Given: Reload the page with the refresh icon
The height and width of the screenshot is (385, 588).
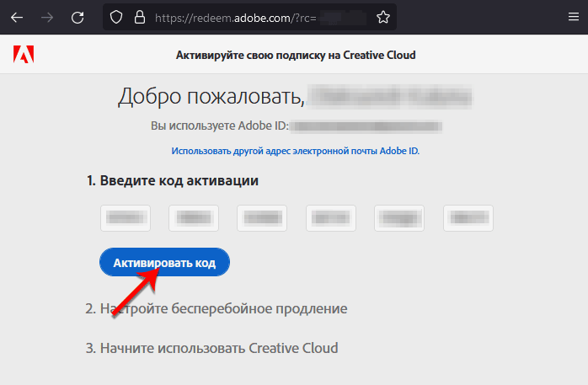Looking at the screenshot, I should click(x=78, y=17).
